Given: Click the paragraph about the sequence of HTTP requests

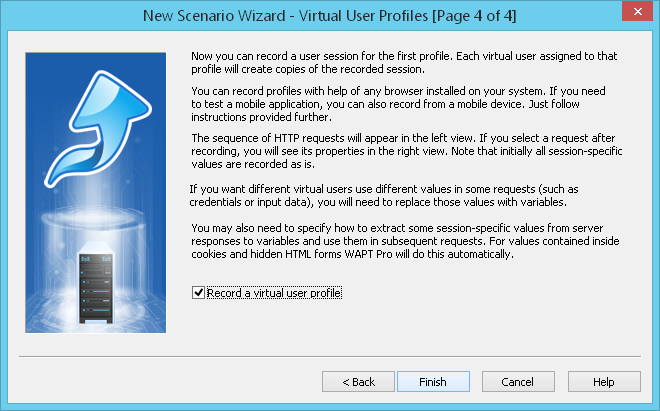Looking at the screenshot, I should [x=407, y=151].
